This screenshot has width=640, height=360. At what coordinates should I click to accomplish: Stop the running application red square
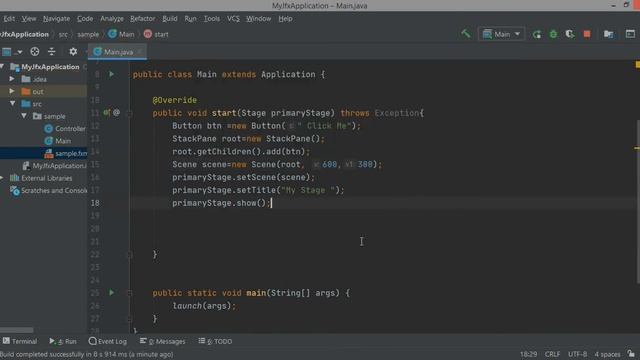click(x=587, y=34)
